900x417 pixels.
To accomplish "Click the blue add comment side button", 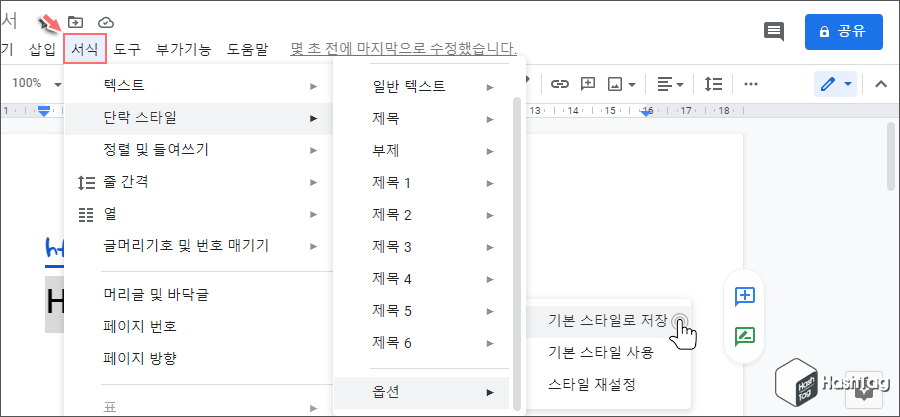I will pos(744,296).
